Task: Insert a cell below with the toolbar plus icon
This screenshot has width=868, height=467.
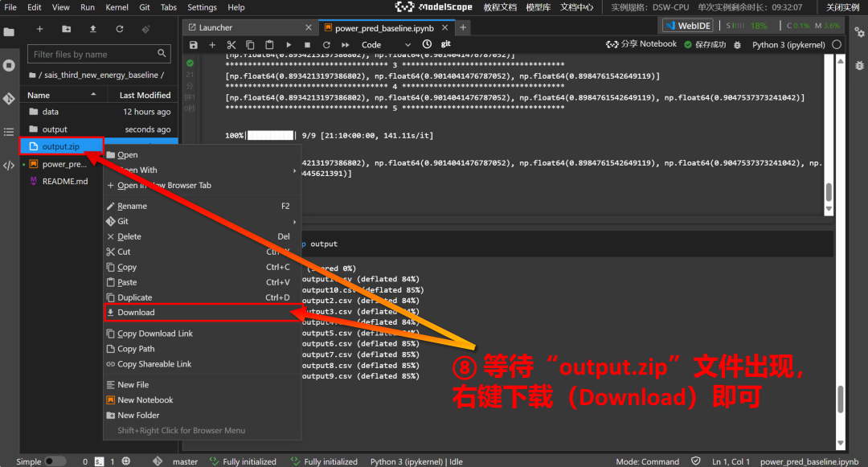Action: (212, 45)
